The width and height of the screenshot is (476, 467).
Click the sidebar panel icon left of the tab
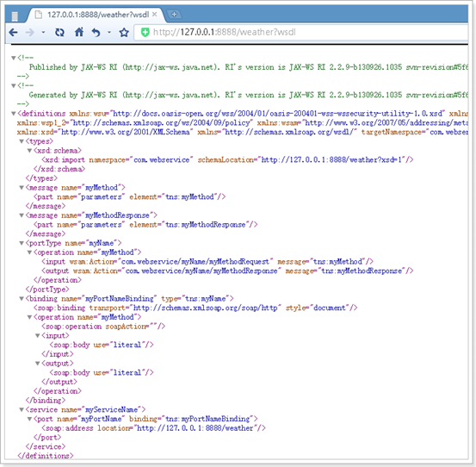pos(15,16)
